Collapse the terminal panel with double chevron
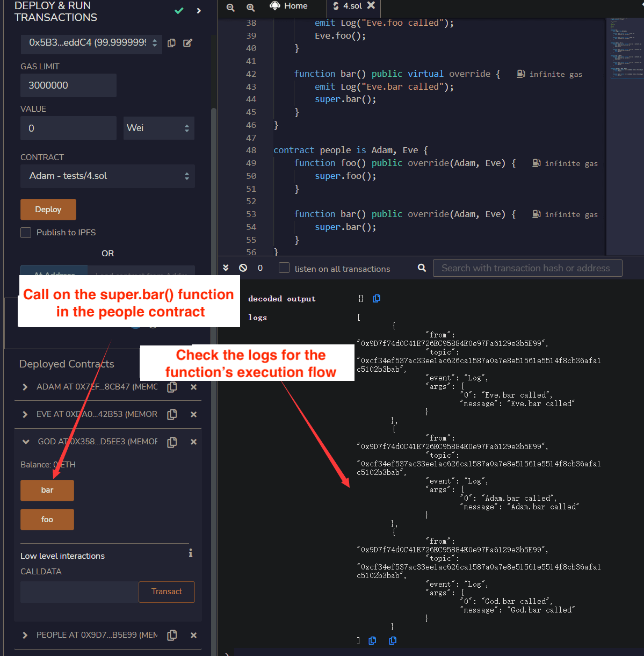This screenshot has width=644, height=656. click(x=226, y=268)
